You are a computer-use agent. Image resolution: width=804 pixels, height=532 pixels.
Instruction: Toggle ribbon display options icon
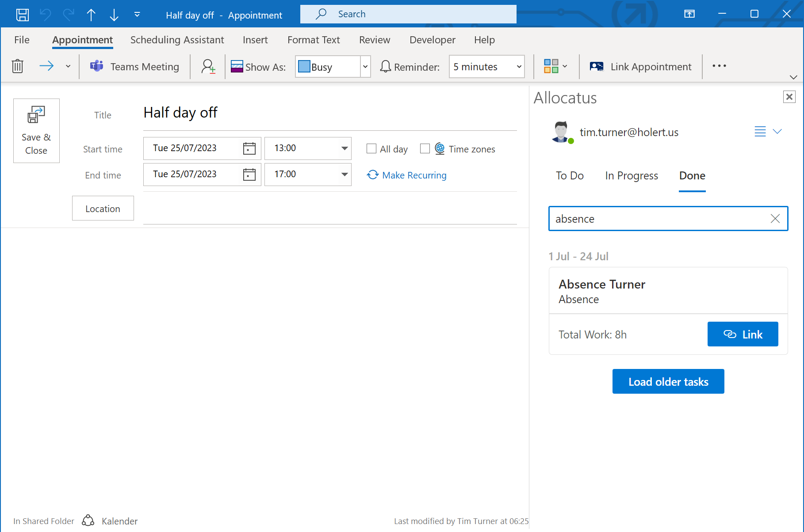click(x=689, y=14)
